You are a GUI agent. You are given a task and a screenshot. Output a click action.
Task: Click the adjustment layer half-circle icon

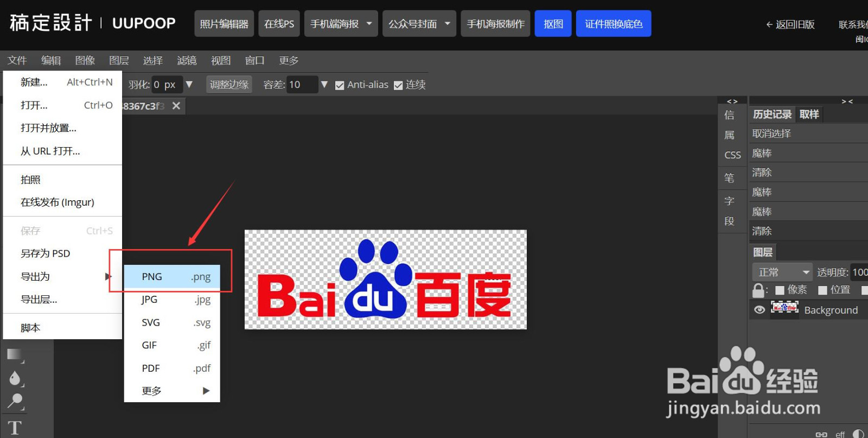click(x=858, y=433)
